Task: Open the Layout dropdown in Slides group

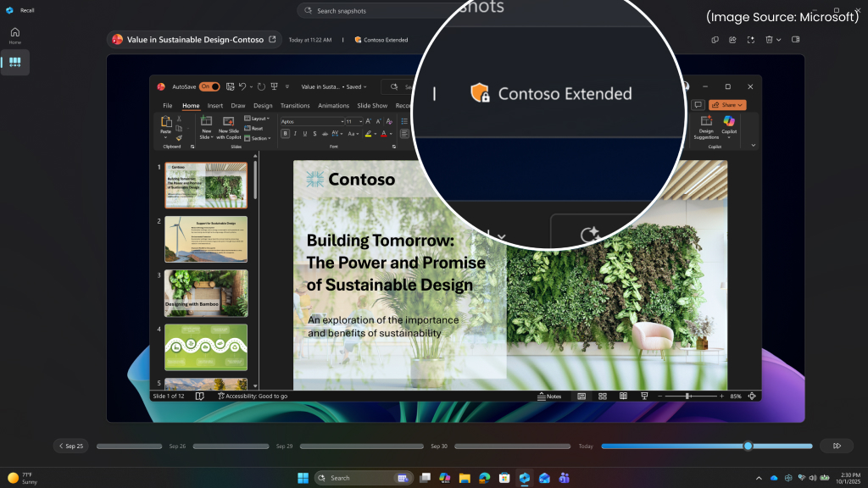Action: pos(259,119)
